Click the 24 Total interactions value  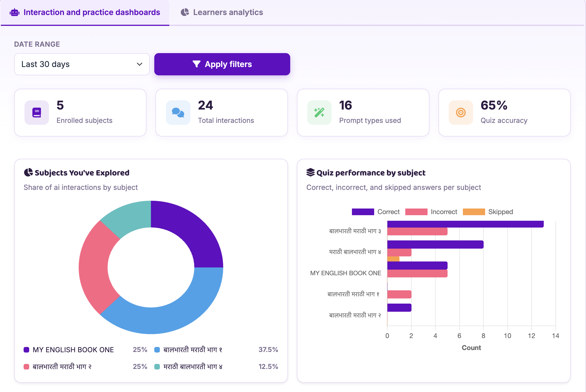coord(205,105)
